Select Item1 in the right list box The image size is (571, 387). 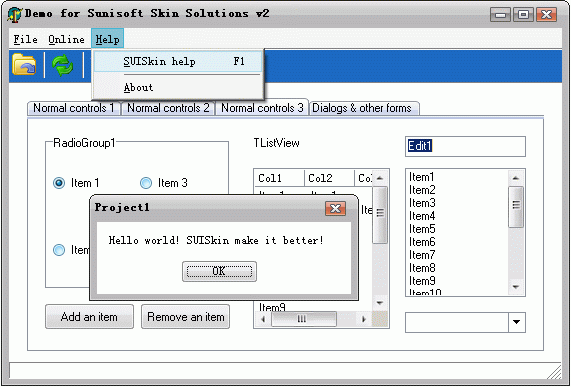[458, 177]
